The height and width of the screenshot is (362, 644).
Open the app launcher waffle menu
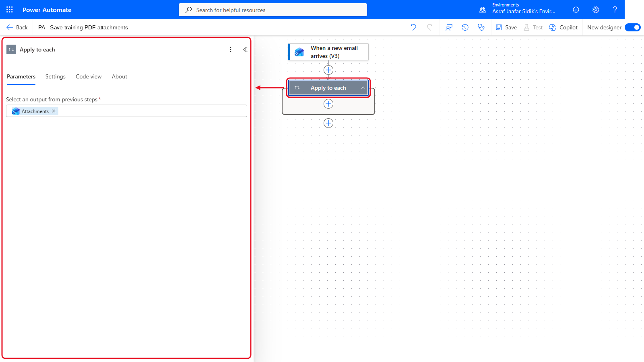(x=10, y=10)
